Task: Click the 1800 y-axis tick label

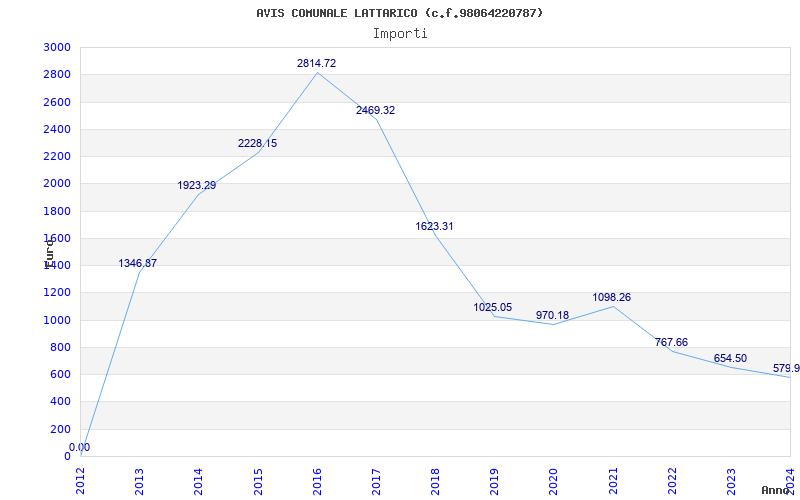Action: point(57,211)
